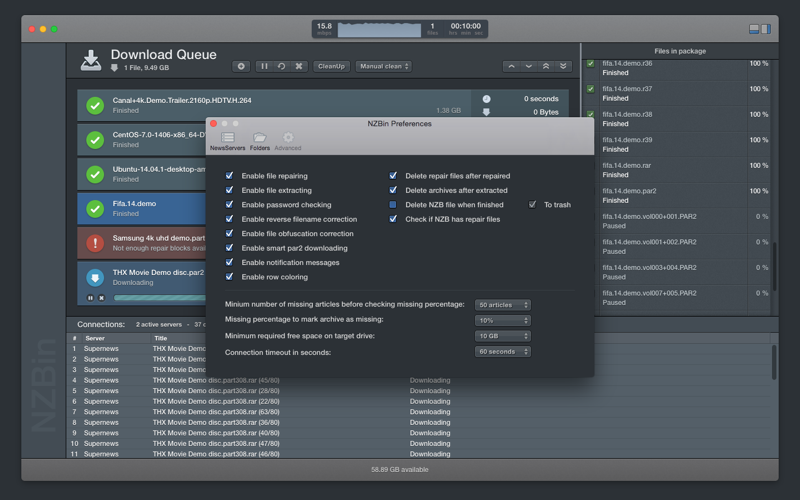The image size is (800, 500).
Task: Disable Enable file repairing checkbox
Action: click(x=230, y=176)
